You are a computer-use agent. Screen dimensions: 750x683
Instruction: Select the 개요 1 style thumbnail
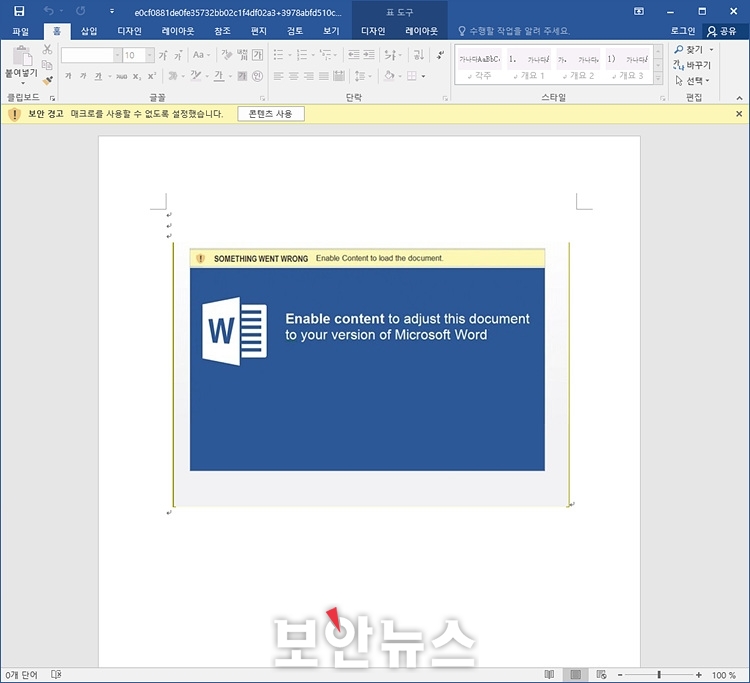[529, 66]
